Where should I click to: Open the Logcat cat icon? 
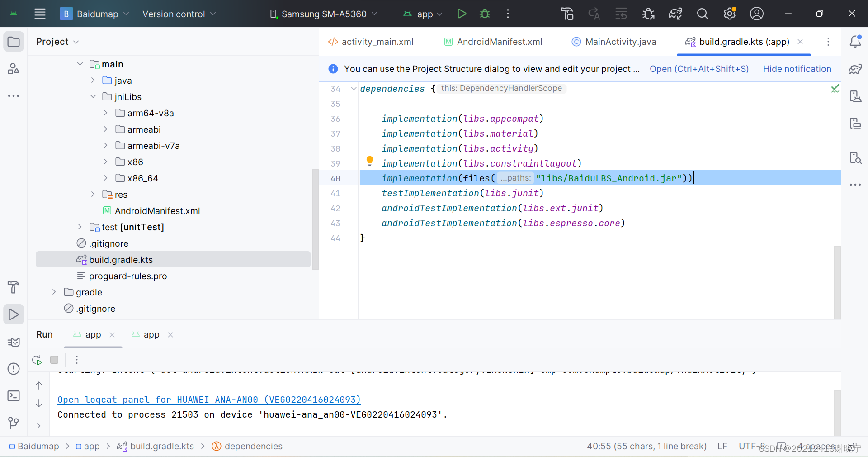point(14,342)
